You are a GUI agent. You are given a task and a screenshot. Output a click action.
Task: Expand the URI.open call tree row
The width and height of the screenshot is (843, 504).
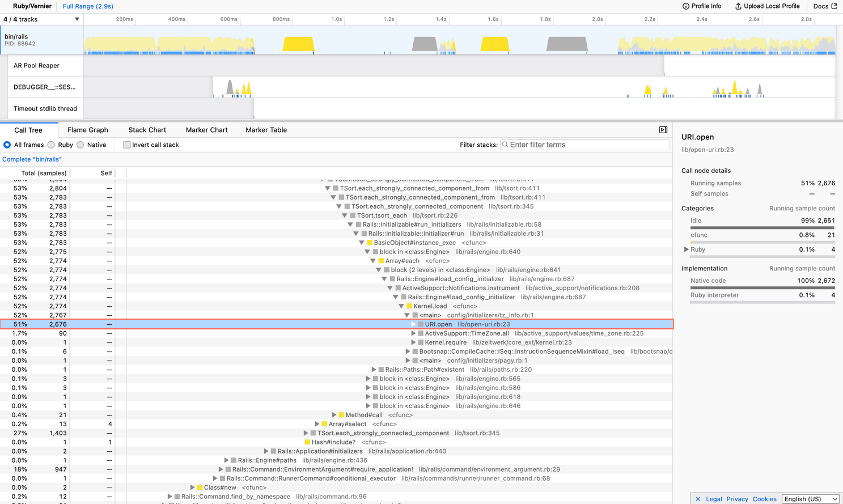pyautogui.click(x=413, y=324)
